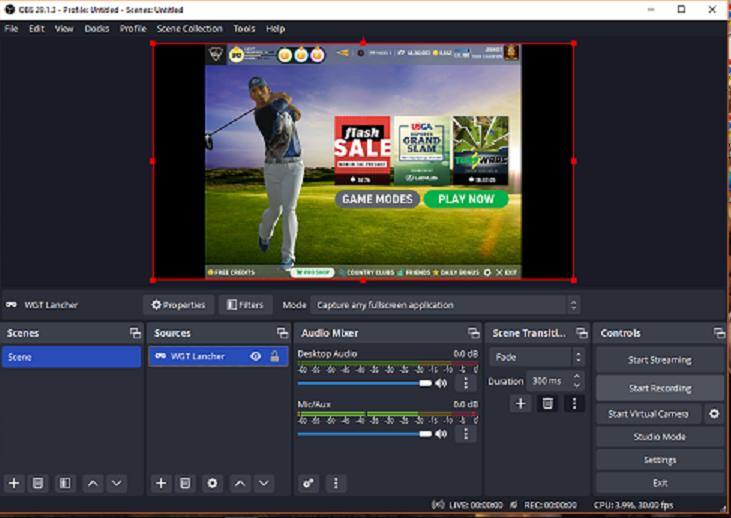
Task: Open source properties gear in the Sources toolbar
Action: [212, 483]
